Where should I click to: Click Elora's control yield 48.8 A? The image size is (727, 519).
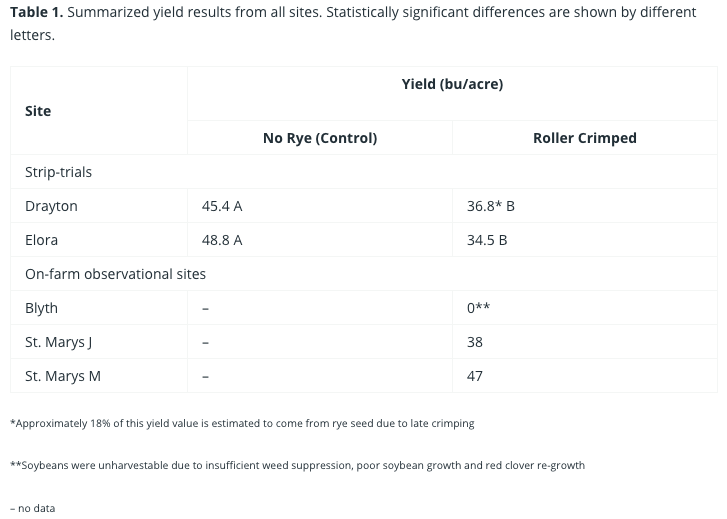pos(222,240)
